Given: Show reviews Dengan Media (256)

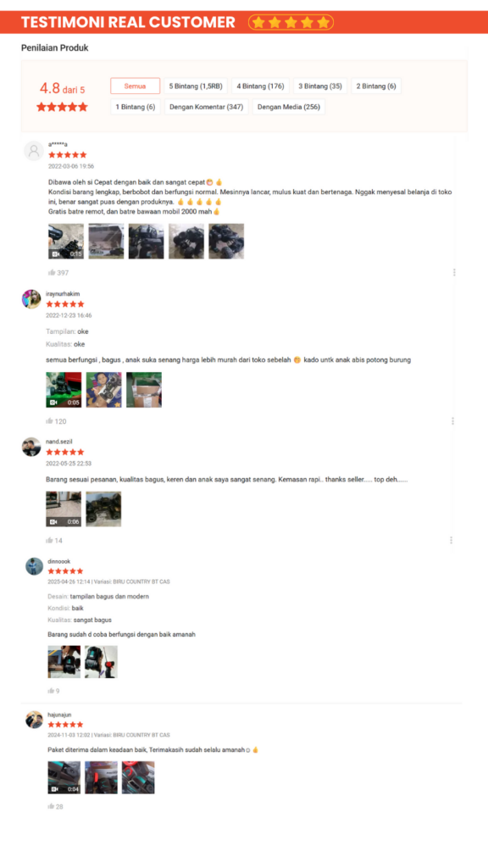Looking at the screenshot, I should [x=289, y=107].
